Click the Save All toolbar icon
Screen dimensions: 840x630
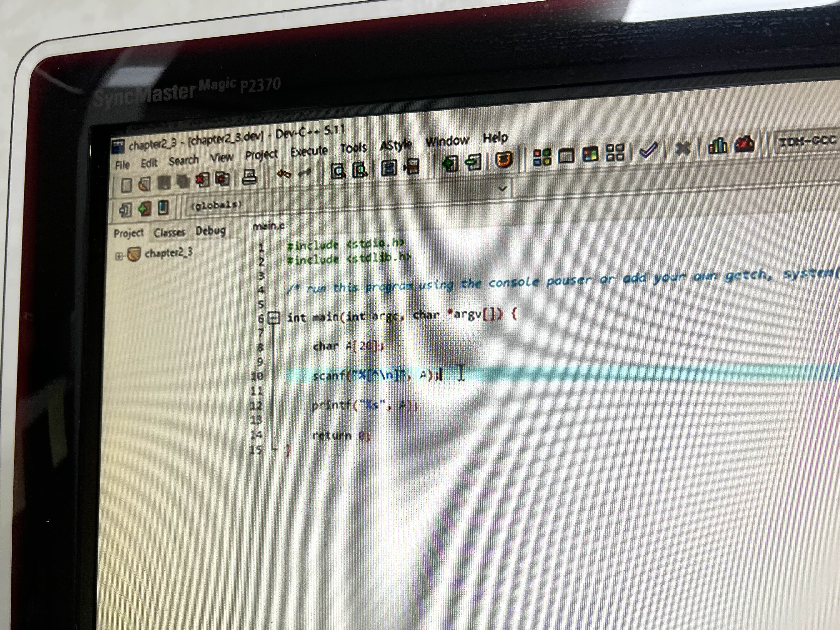point(183,181)
